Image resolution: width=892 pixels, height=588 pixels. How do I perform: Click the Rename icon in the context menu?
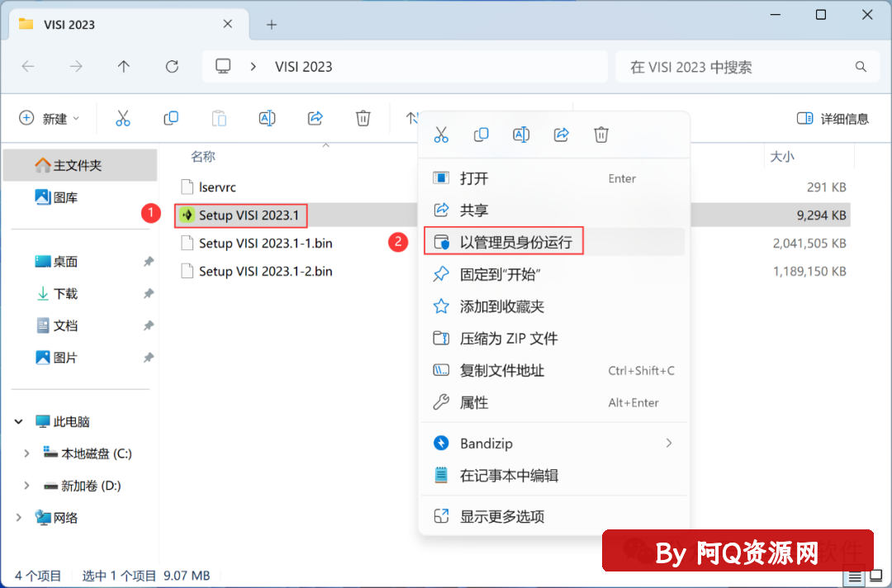pos(521,135)
